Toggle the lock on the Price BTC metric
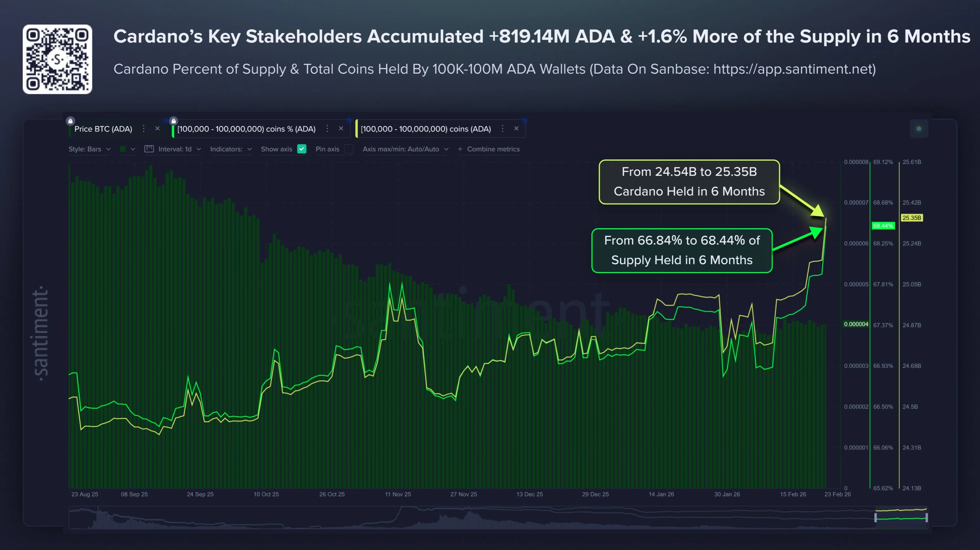The height and width of the screenshot is (550, 980). point(70,121)
